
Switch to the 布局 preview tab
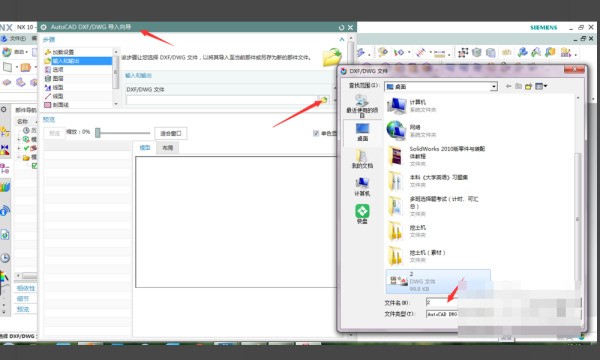(168, 148)
